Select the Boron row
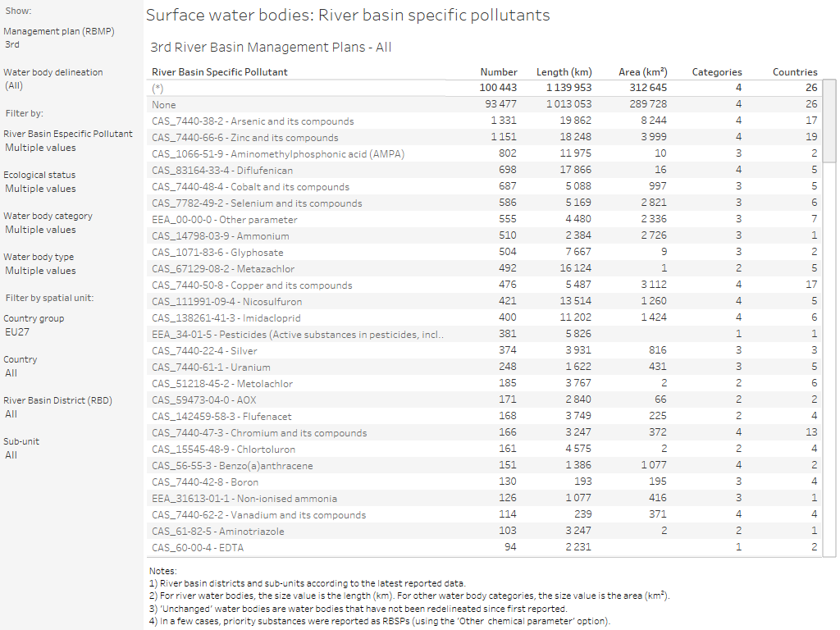840x630 pixels. point(484,482)
